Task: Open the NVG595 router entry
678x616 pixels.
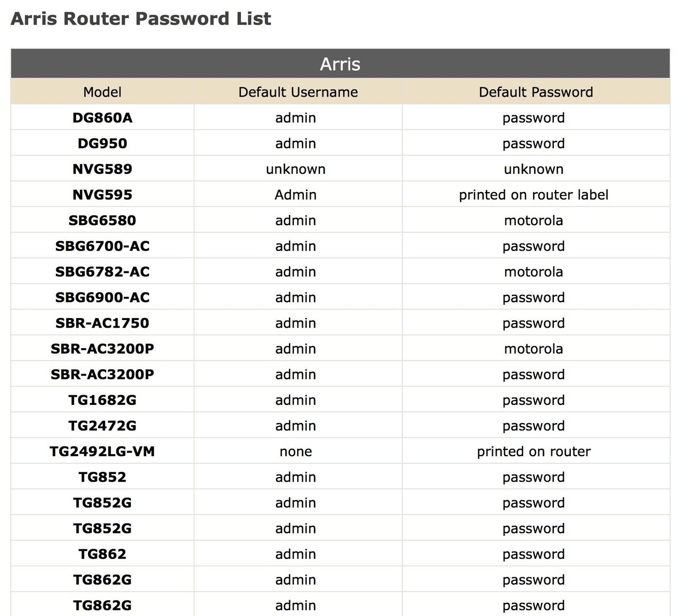Action: click(102, 195)
